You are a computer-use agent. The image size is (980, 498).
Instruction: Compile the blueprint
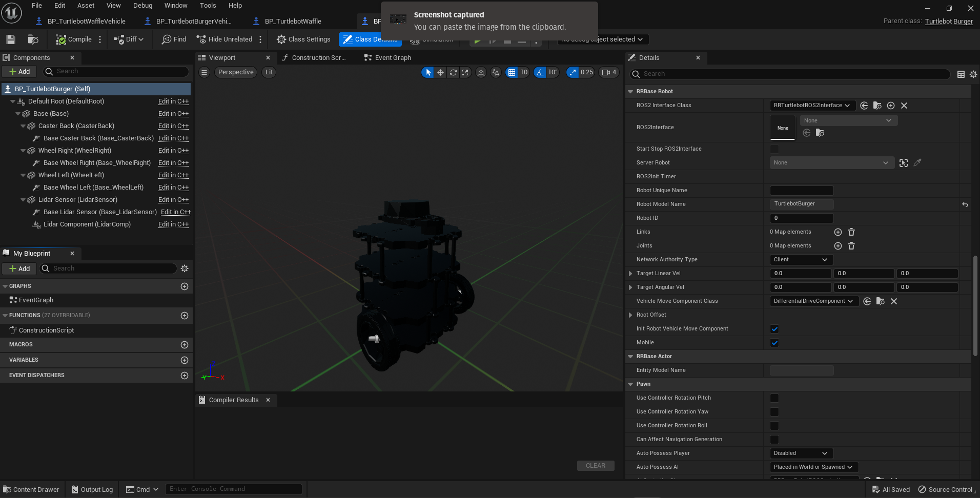(x=74, y=39)
